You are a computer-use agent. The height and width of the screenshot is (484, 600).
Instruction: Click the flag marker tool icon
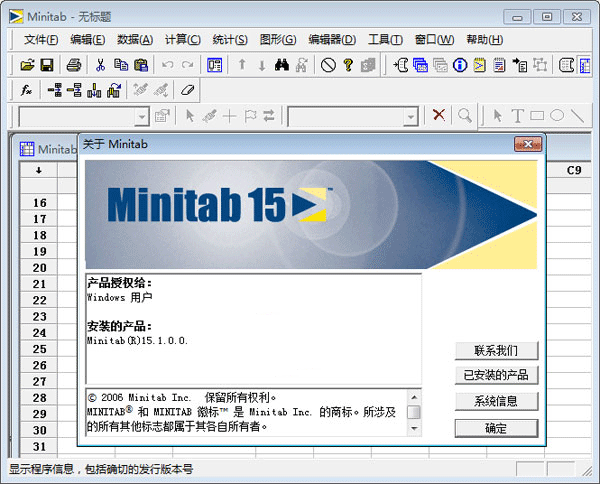pyautogui.click(x=250, y=116)
